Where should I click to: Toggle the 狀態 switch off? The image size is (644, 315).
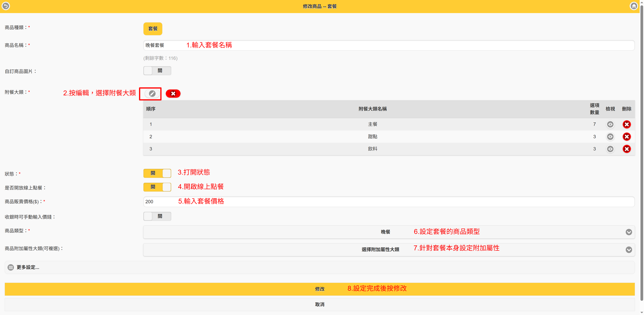click(157, 173)
